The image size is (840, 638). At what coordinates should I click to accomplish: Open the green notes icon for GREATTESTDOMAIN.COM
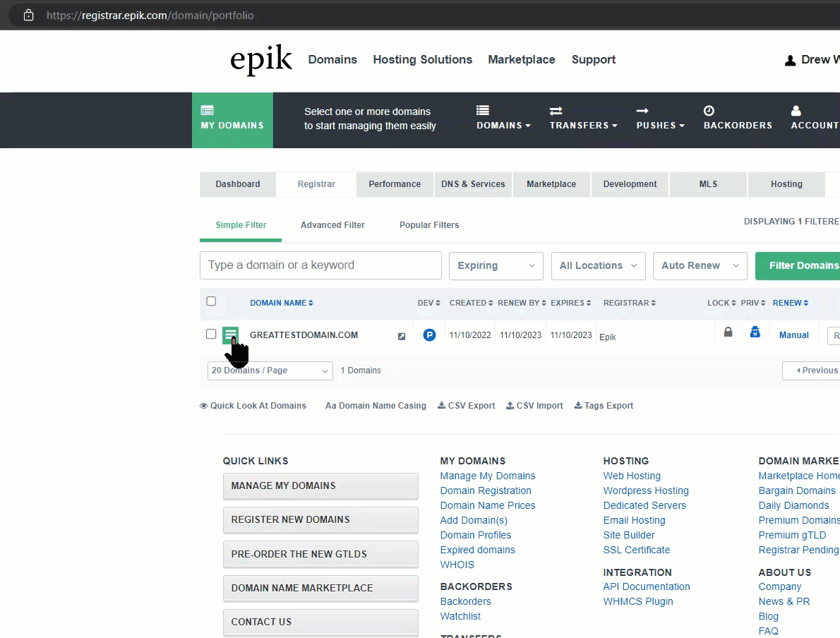click(x=230, y=335)
